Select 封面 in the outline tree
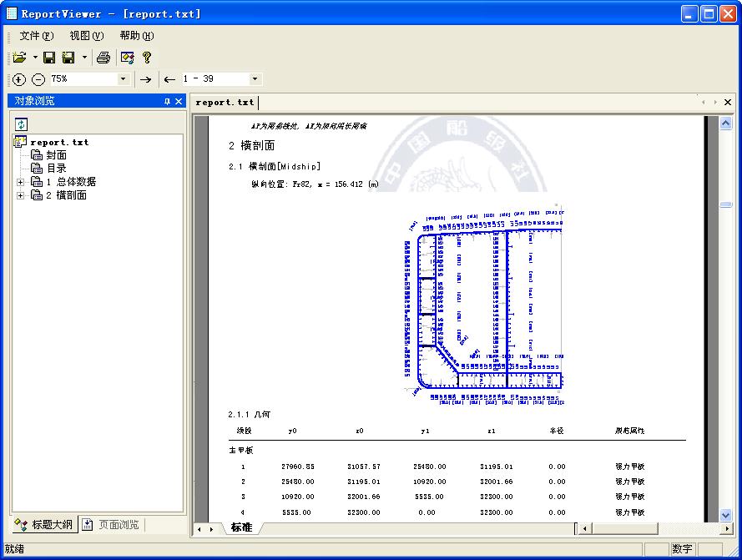Image resolution: width=742 pixels, height=560 pixels. point(56,155)
